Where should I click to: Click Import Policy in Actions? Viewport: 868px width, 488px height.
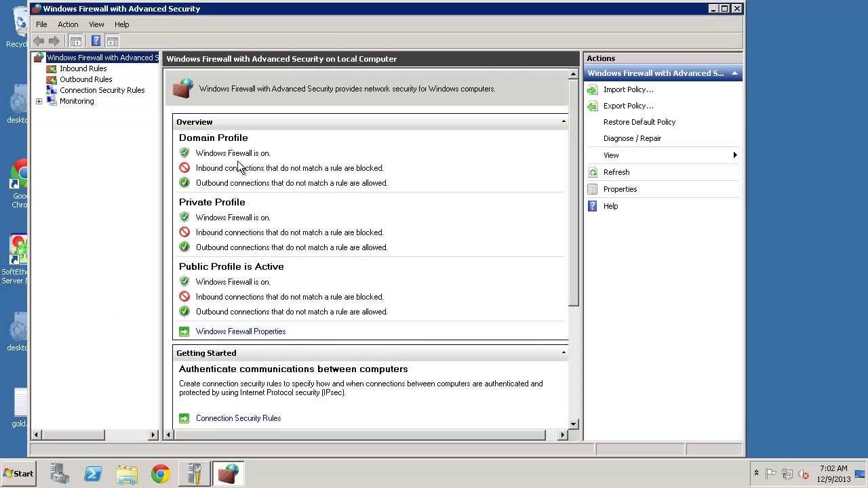pos(629,89)
